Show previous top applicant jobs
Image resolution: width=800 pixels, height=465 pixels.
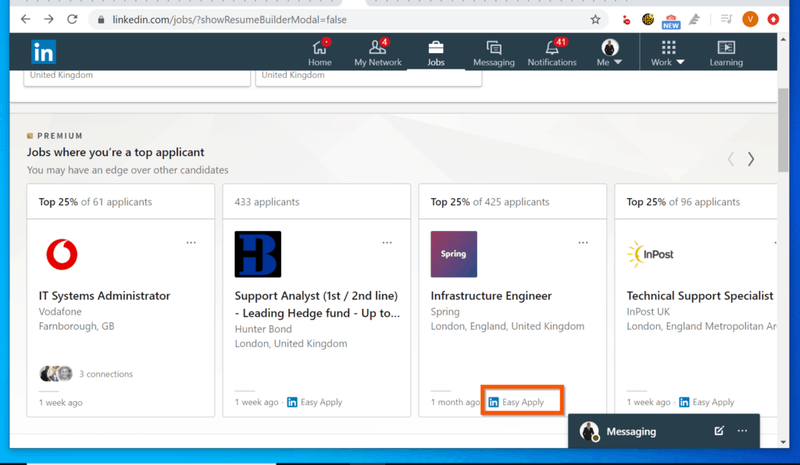pyautogui.click(x=731, y=159)
